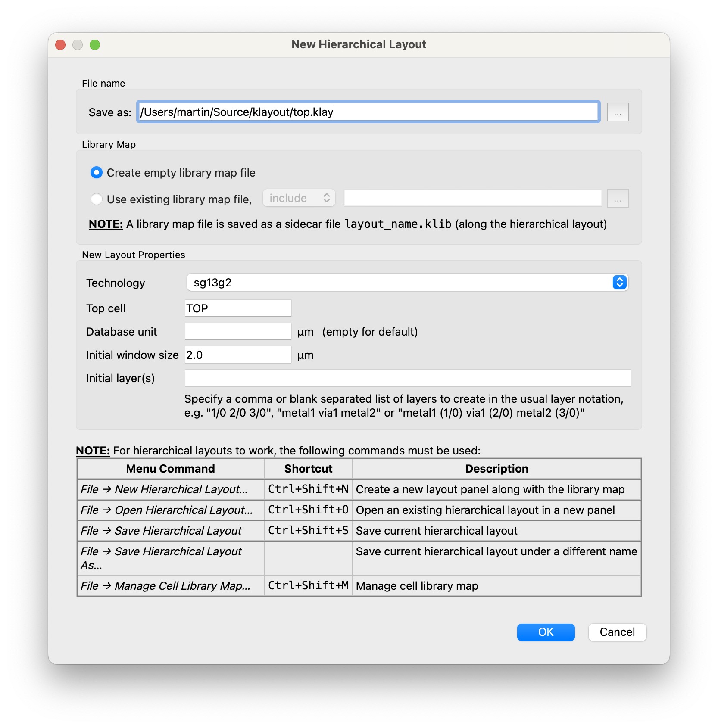The width and height of the screenshot is (718, 728).
Task: Click the green zoom window button
Action: [95, 45]
